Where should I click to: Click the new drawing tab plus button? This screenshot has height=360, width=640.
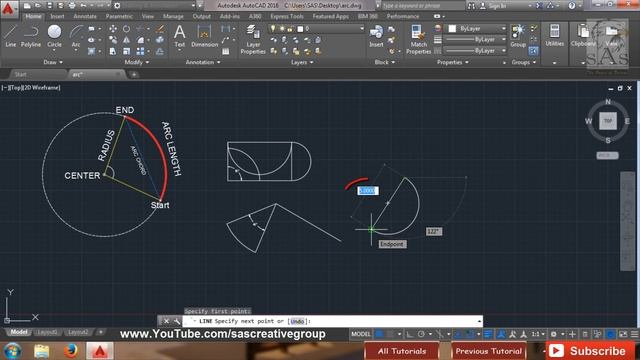[x=134, y=74]
